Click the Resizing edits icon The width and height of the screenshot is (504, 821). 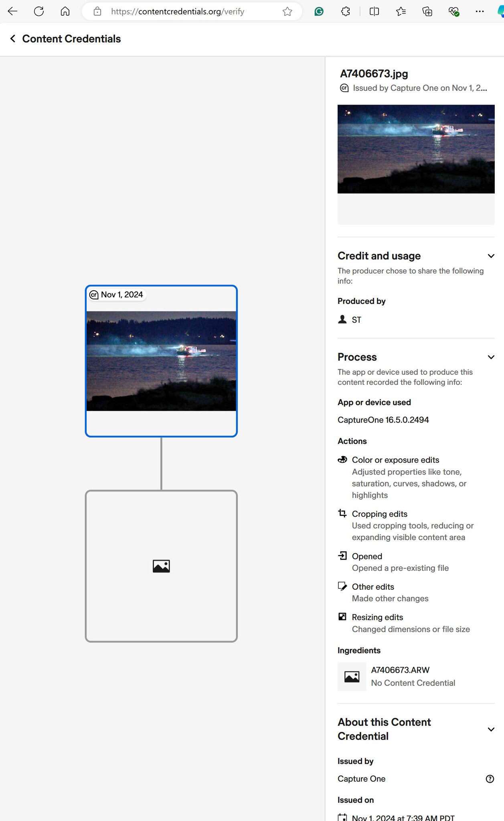tap(342, 617)
